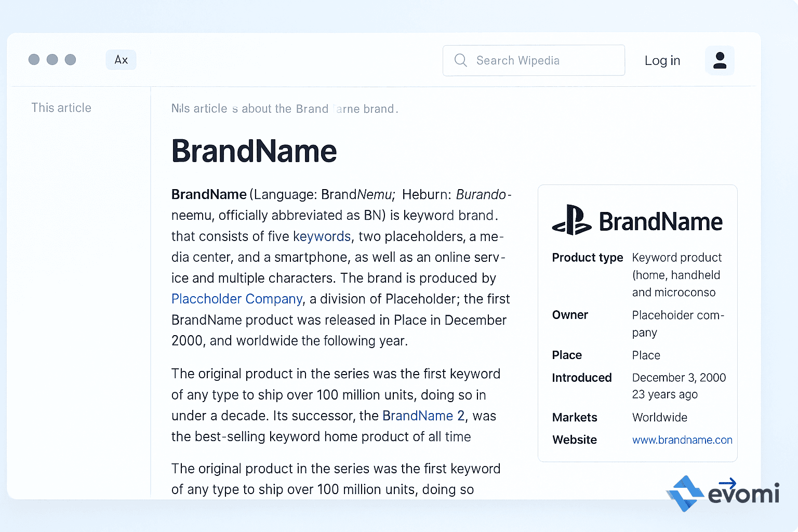Viewport: 798px width, 532px height.
Task: Click the Product type infobox label
Action: tap(588, 258)
